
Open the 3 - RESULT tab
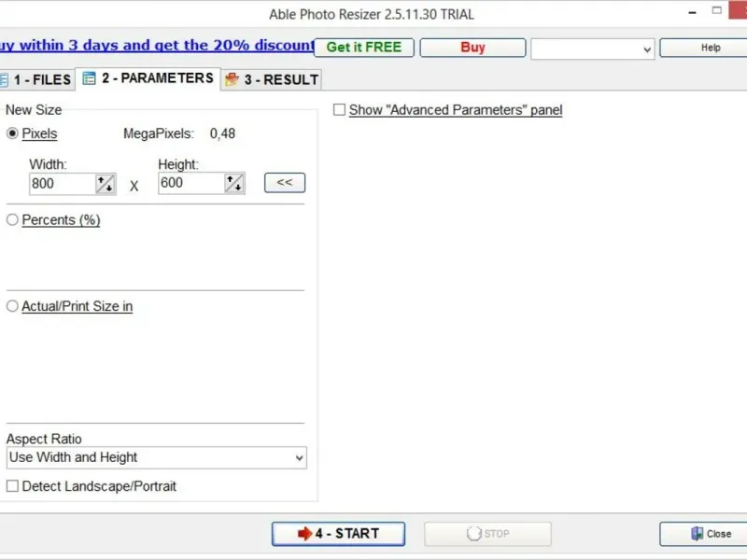[x=272, y=79]
